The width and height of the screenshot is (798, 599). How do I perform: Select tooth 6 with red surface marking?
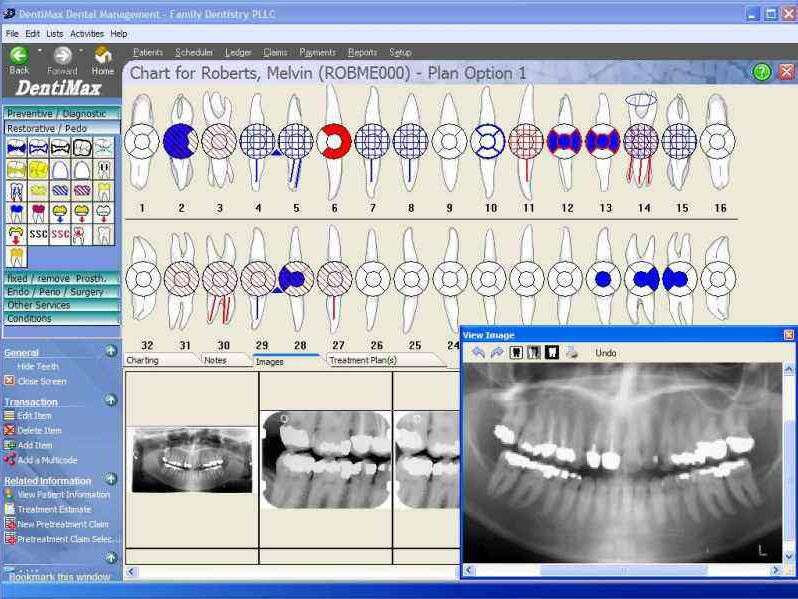coord(334,141)
